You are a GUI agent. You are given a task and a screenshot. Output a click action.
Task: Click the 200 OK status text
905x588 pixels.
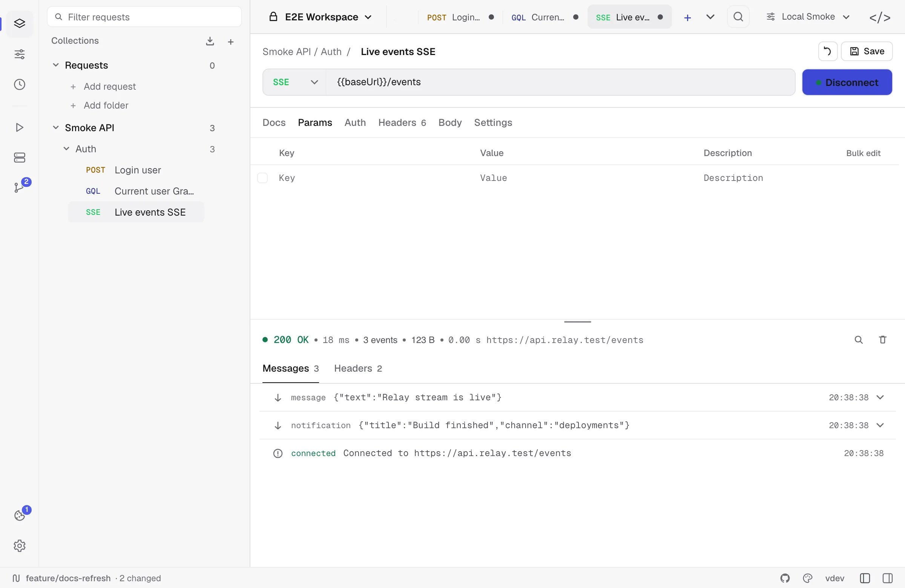(291, 340)
